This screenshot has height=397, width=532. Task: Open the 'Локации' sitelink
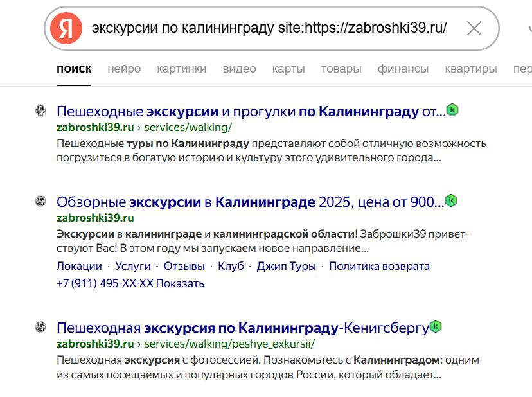[x=79, y=266]
